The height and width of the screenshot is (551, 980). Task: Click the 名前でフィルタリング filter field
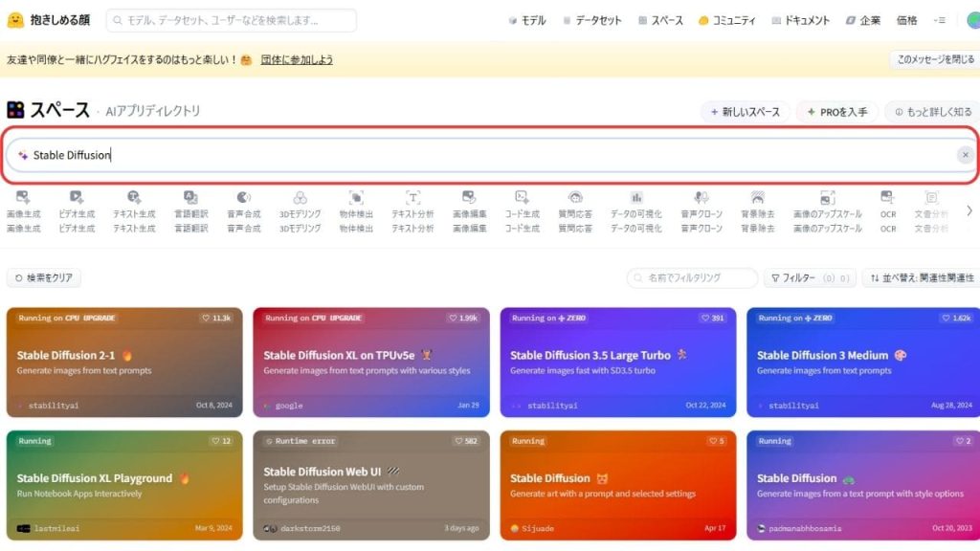[x=693, y=278]
